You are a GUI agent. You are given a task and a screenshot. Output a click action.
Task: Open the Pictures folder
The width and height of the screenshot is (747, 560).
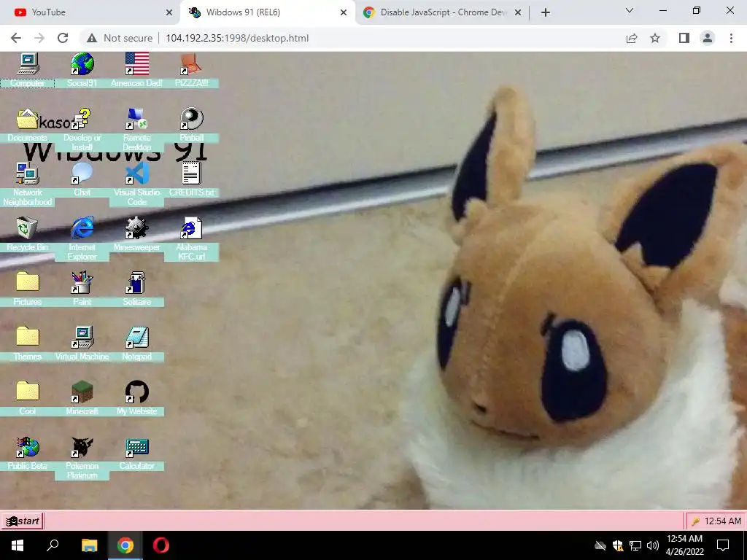click(x=28, y=283)
